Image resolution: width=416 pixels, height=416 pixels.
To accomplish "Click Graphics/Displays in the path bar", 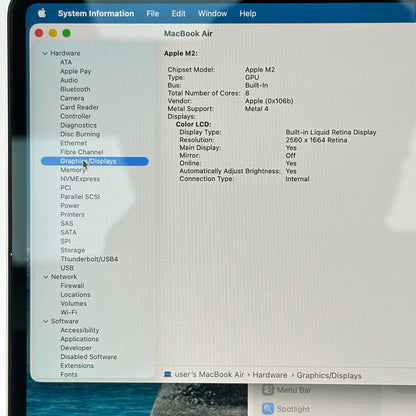I will [329, 376].
